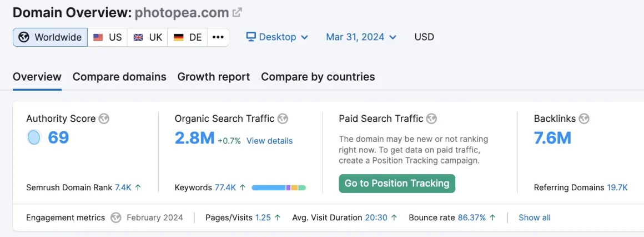Select the Worldwide region button

point(50,37)
